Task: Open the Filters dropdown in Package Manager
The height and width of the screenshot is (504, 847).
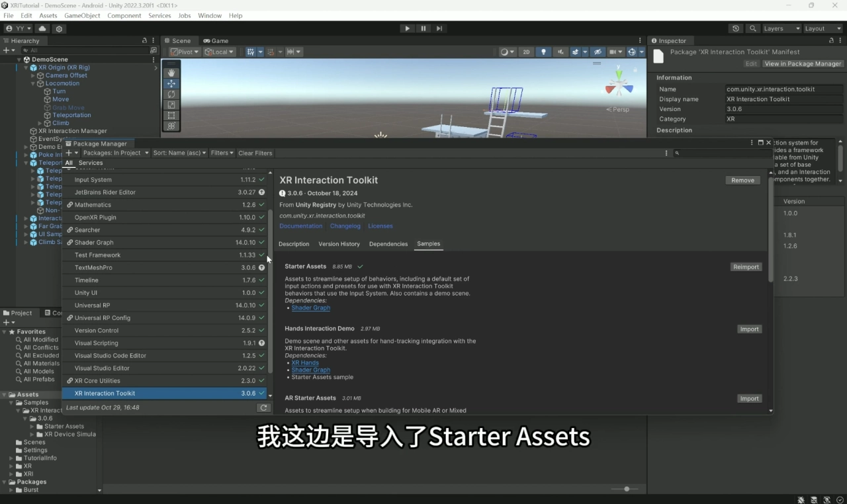Action: (x=222, y=153)
